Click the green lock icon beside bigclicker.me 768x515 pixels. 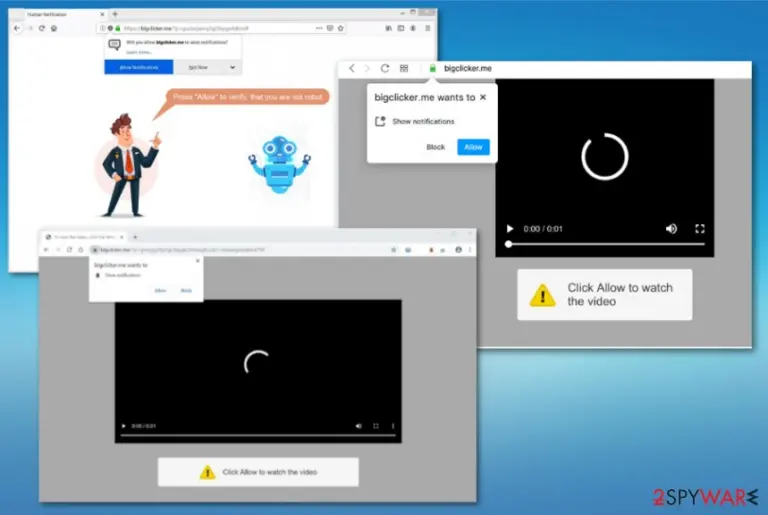click(x=432, y=68)
